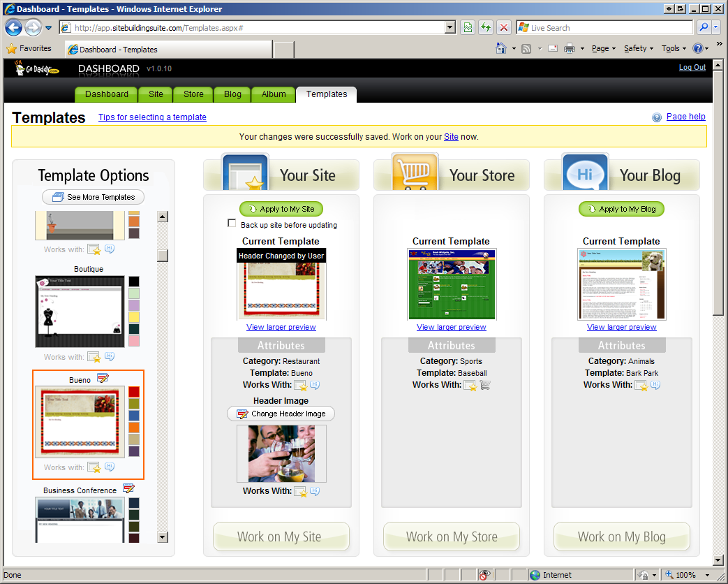Click the Print icon
The image size is (728, 584).
click(x=570, y=48)
